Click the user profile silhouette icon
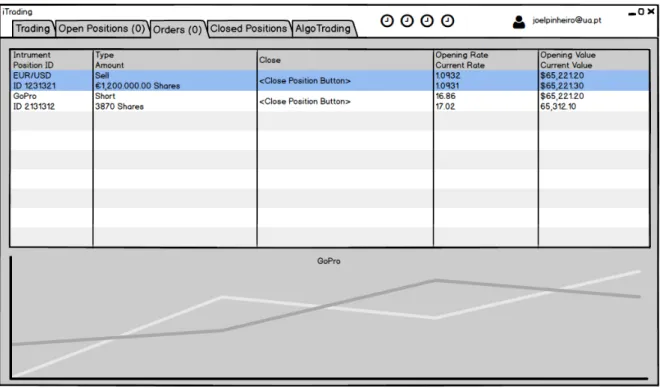 tap(519, 22)
